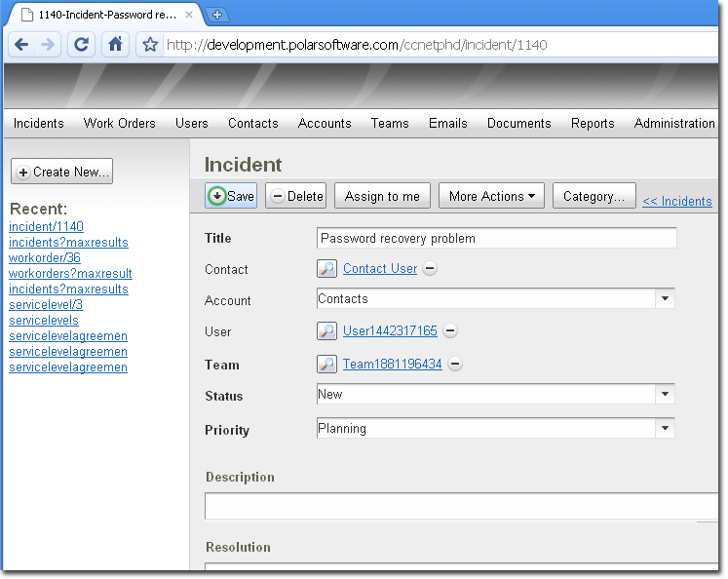Click the magnifier icon next to Contact User
The width and height of the screenshot is (728, 579).
coord(327,269)
